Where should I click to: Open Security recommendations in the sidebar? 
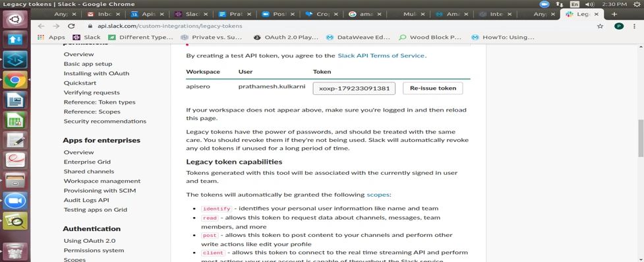[105, 121]
